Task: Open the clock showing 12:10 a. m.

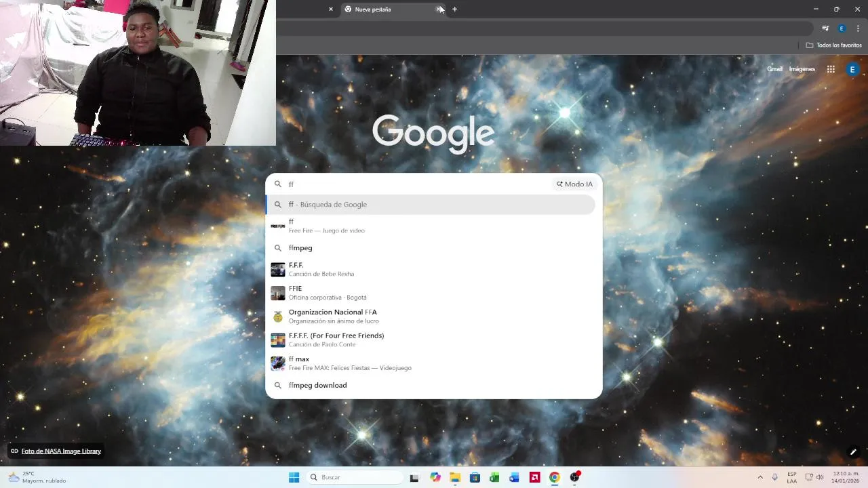Action: pyautogui.click(x=846, y=478)
